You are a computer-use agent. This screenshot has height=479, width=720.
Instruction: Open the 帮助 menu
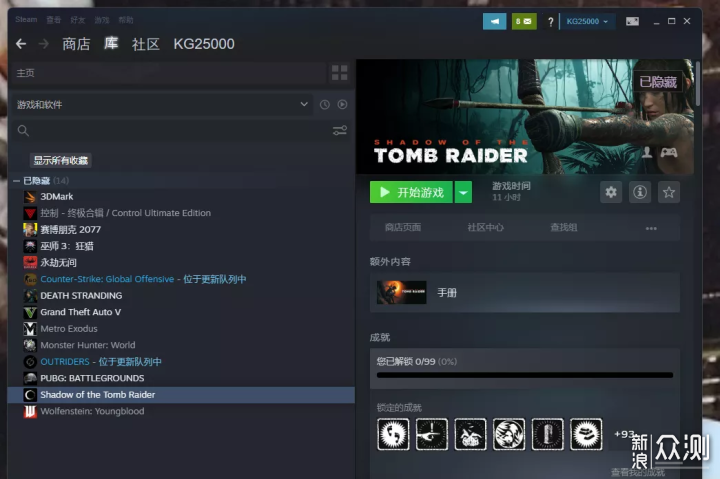coord(126,20)
